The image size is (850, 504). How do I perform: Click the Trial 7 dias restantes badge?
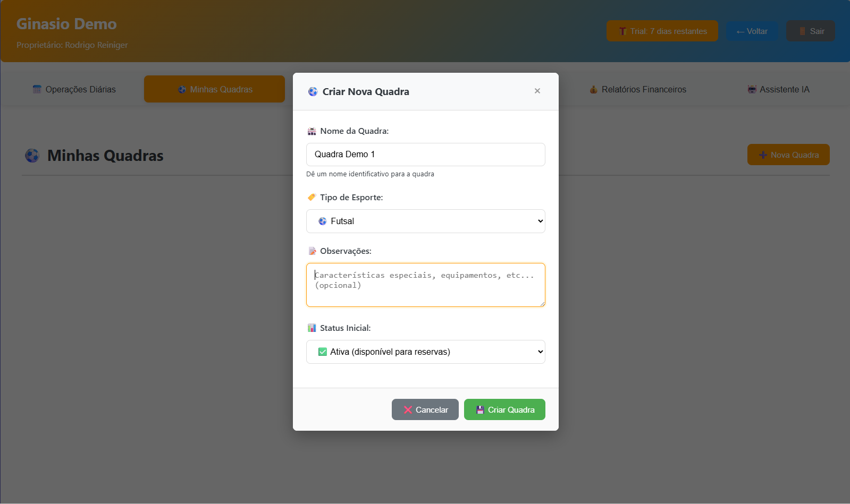(x=662, y=31)
